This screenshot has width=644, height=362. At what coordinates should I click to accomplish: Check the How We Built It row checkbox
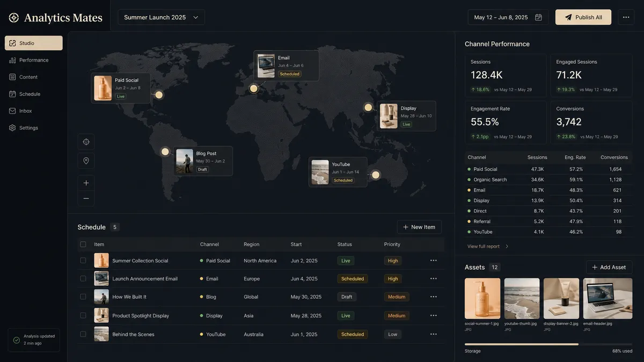tap(83, 297)
